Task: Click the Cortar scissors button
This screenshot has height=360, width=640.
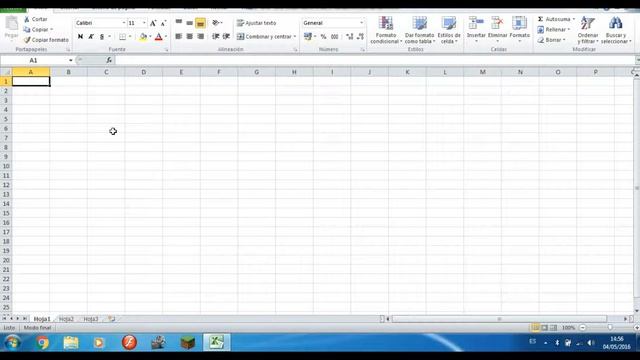Action: [x=36, y=19]
